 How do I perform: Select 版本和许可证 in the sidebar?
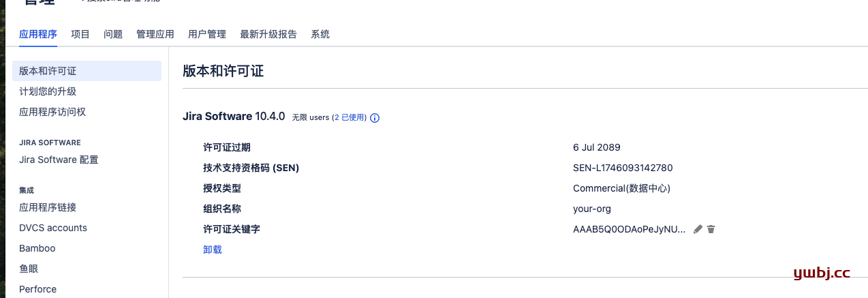(87, 71)
